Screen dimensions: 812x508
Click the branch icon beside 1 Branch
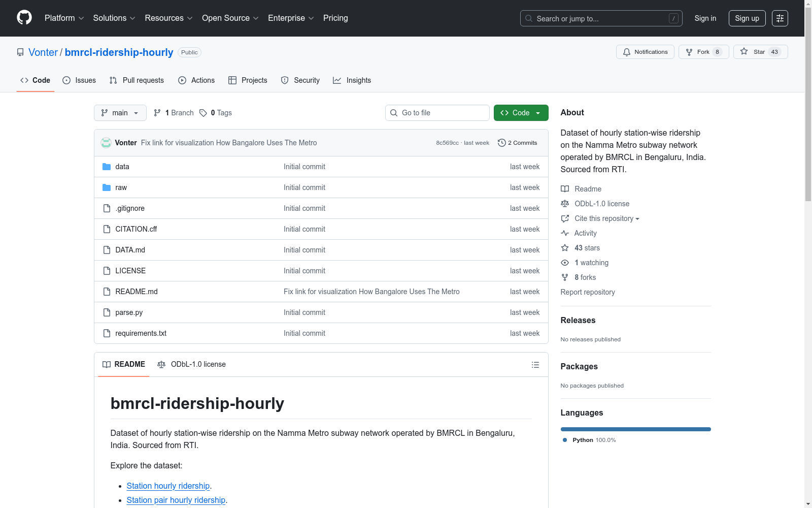[x=157, y=113]
